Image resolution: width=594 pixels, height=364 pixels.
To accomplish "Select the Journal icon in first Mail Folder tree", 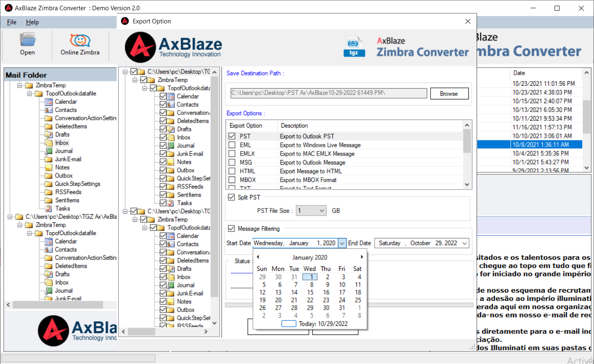I will (x=48, y=151).
